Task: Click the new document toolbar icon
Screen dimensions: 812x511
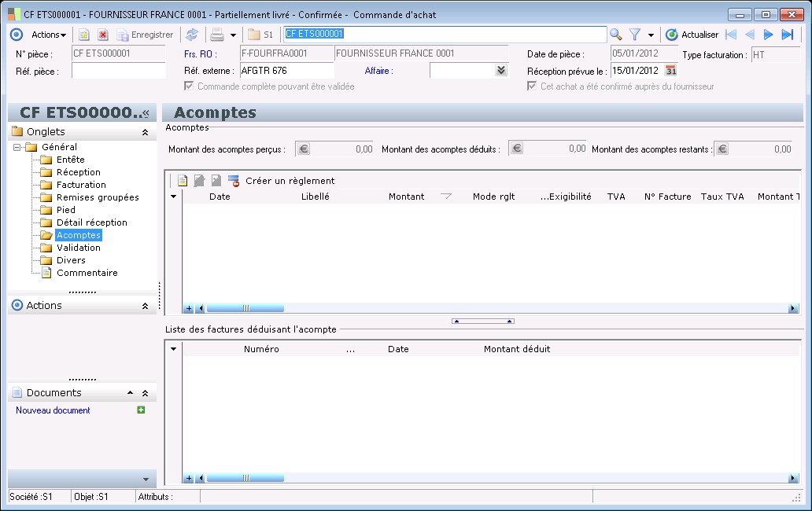Action: coord(84,35)
